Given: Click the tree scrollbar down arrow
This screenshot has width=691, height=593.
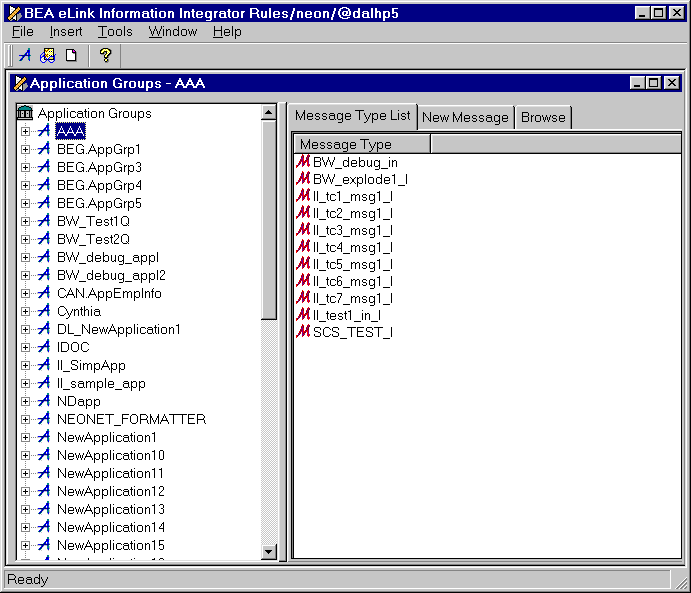Looking at the screenshot, I should (x=268, y=551).
